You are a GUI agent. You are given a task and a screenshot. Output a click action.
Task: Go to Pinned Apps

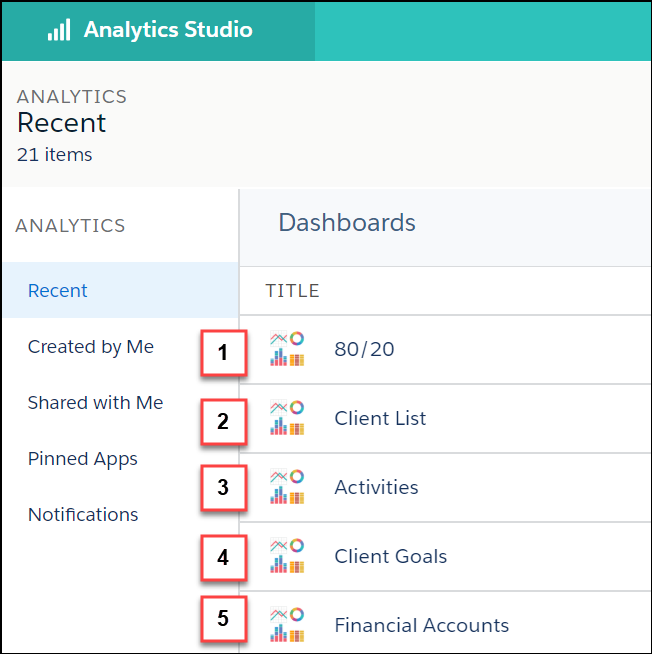(x=83, y=459)
